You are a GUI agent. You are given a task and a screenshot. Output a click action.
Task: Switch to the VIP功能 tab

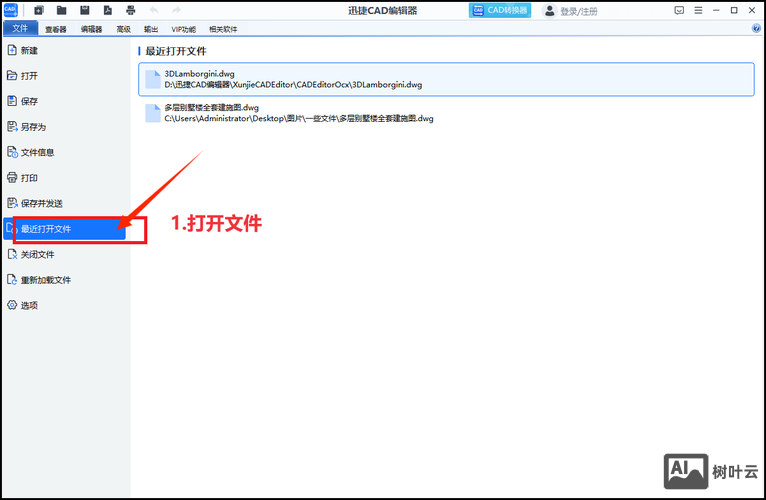coord(183,29)
